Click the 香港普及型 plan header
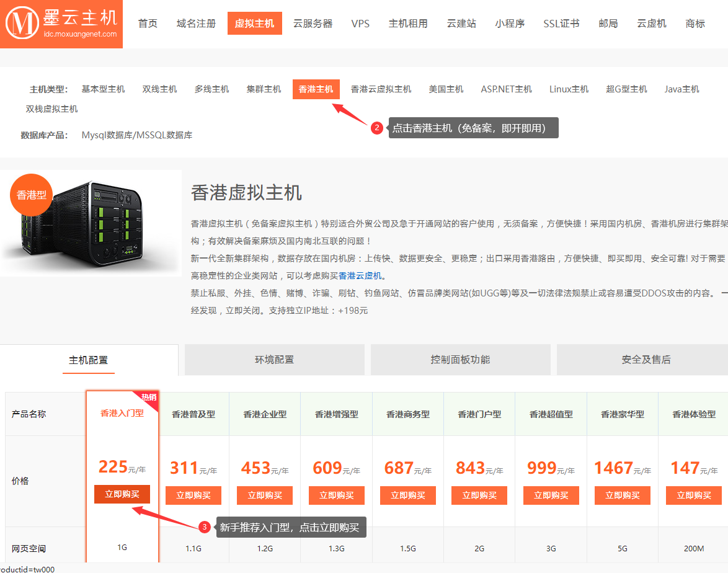The height and width of the screenshot is (573, 728). click(193, 414)
